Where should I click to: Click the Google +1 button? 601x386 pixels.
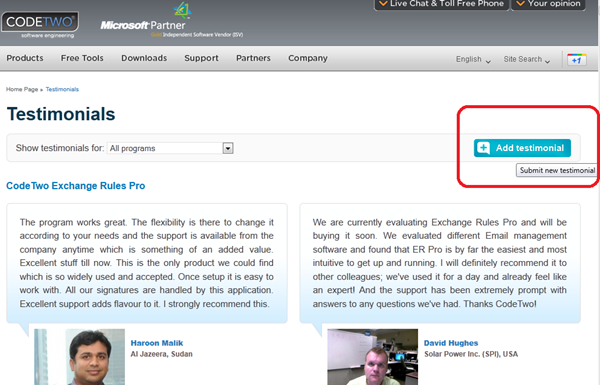pyautogui.click(x=576, y=60)
